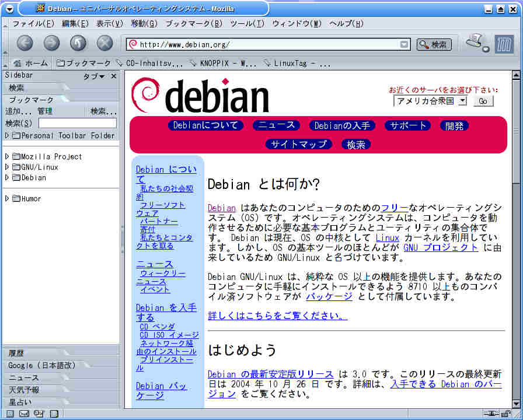Expand the Personal Toolbar Folder
This screenshot has width=523, height=420.
tap(6, 135)
